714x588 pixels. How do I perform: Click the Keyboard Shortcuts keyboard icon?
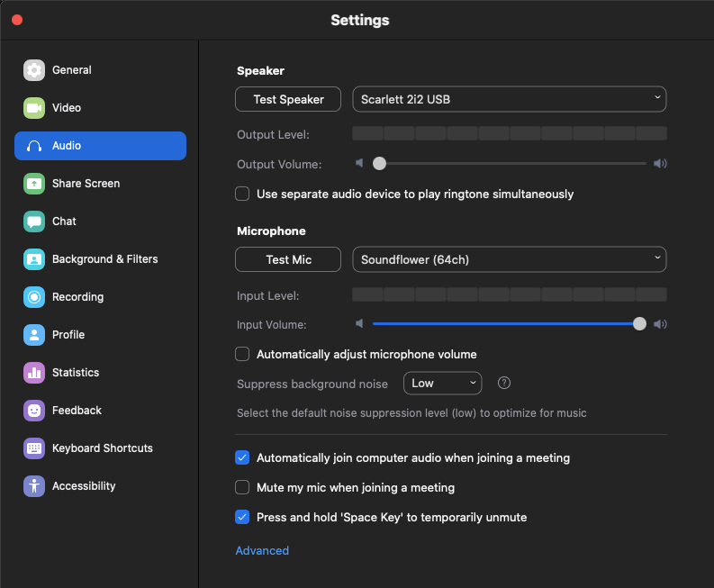coord(34,448)
